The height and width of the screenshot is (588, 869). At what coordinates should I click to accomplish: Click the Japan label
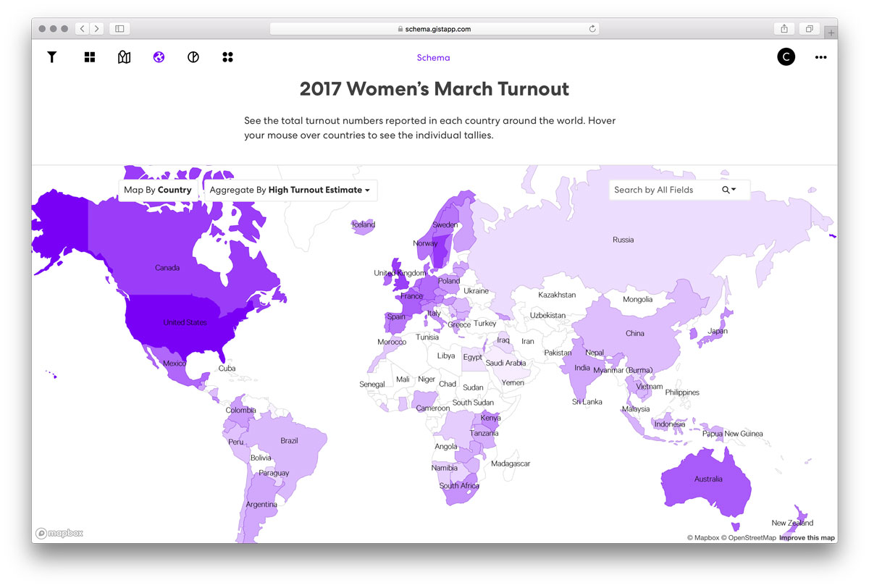(x=718, y=332)
